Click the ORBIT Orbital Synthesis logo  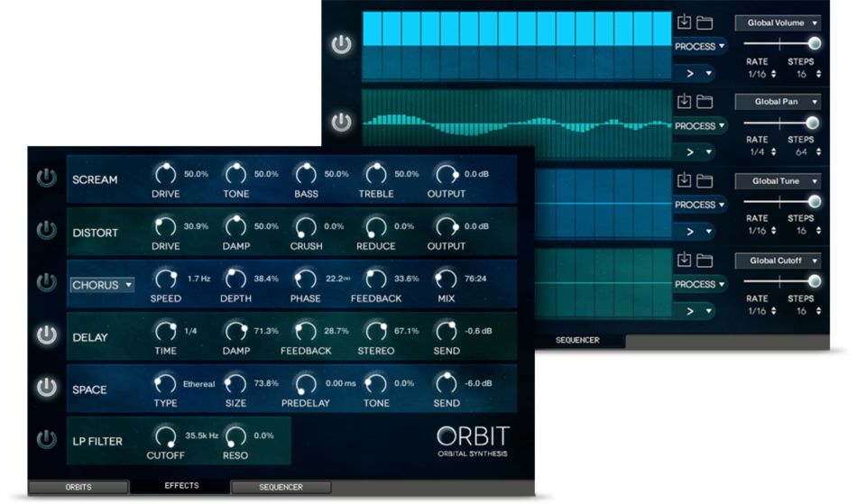[x=473, y=439]
